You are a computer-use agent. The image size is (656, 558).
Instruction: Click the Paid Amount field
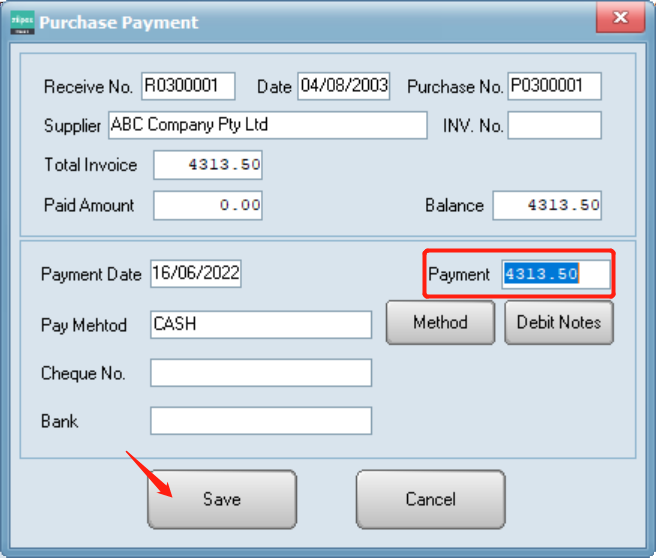click(x=208, y=206)
